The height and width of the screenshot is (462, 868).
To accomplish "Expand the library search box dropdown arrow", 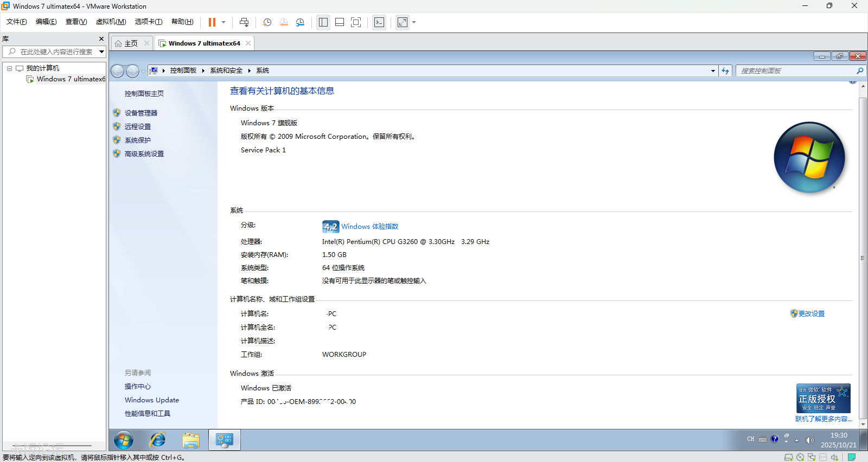I will tap(101, 52).
